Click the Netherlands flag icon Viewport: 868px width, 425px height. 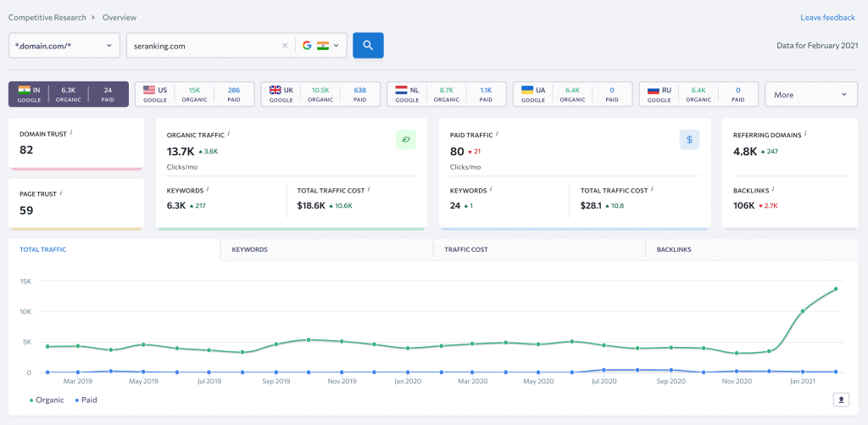click(x=401, y=90)
